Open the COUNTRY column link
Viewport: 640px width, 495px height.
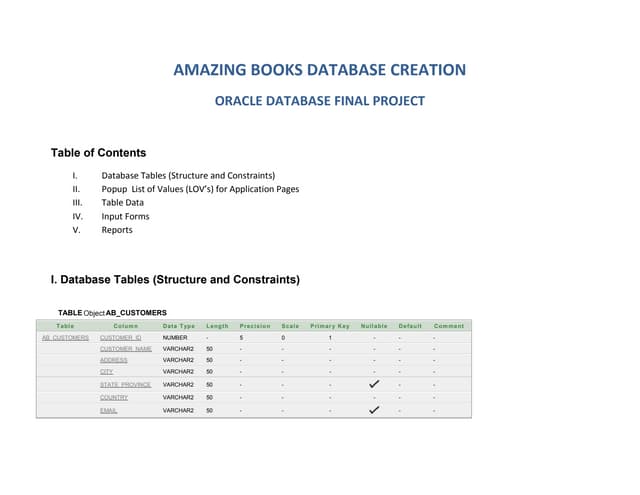114,397
